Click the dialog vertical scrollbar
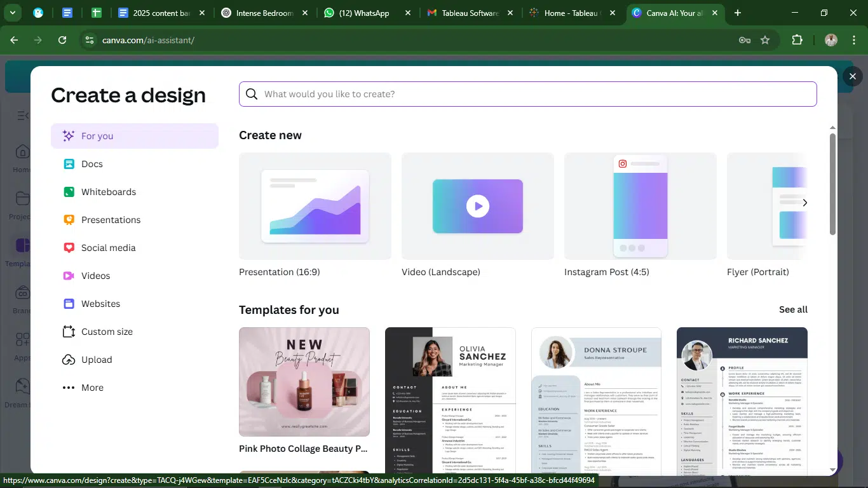Viewport: 868px width, 488px height. click(x=832, y=184)
